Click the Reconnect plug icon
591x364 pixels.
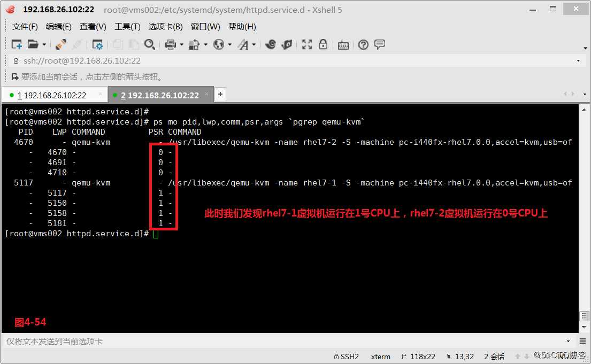coord(60,44)
